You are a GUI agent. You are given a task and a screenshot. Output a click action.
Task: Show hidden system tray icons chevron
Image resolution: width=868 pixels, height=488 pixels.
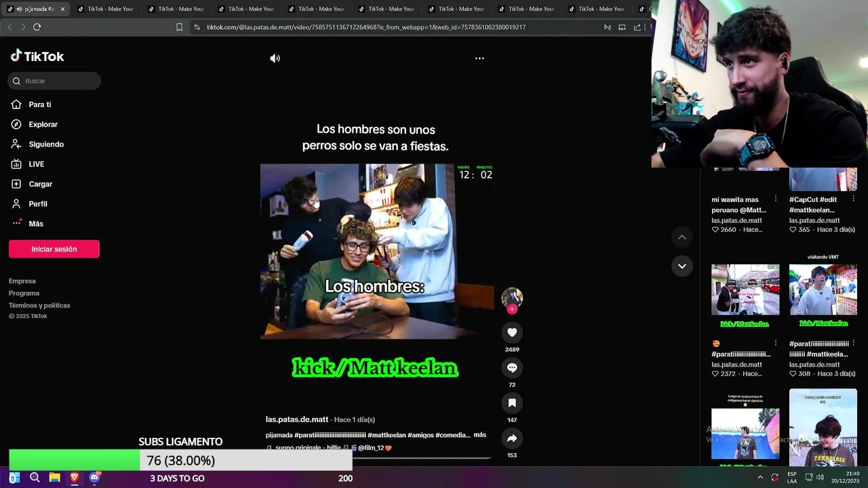click(x=760, y=478)
